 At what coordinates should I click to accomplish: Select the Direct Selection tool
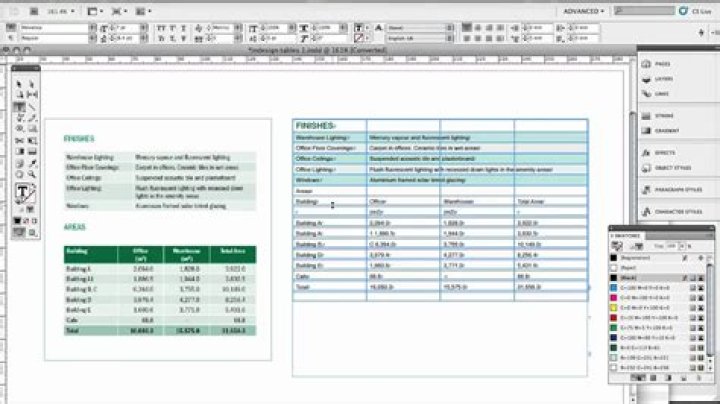(x=31, y=84)
